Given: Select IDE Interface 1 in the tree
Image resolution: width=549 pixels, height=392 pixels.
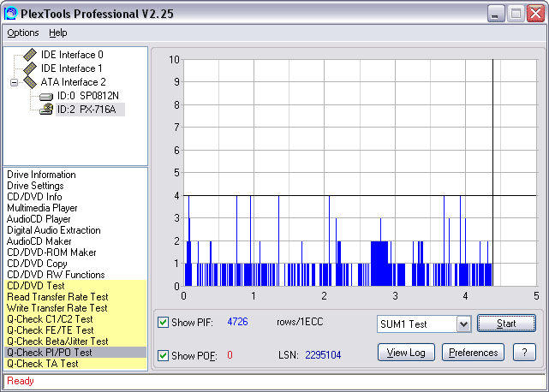Looking at the screenshot, I should point(71,68).
